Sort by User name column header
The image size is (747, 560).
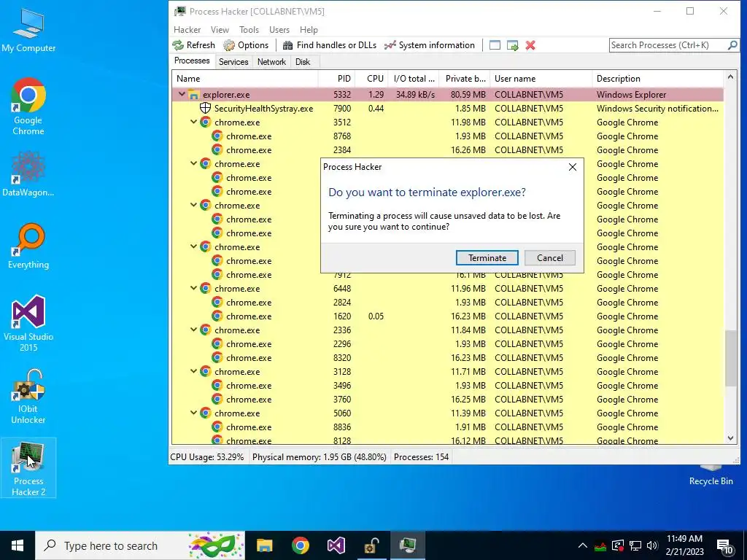tap(541, 79)
